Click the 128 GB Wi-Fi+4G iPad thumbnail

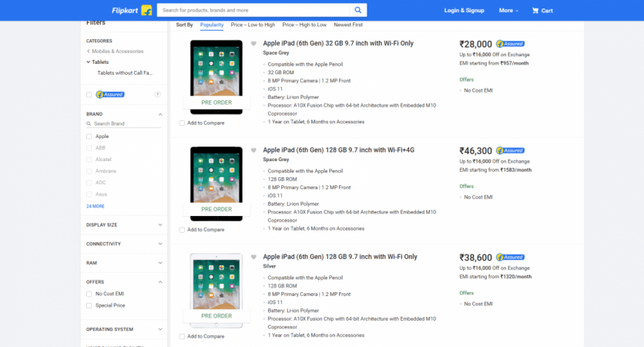pyautogui.click(x=216, y=184)
